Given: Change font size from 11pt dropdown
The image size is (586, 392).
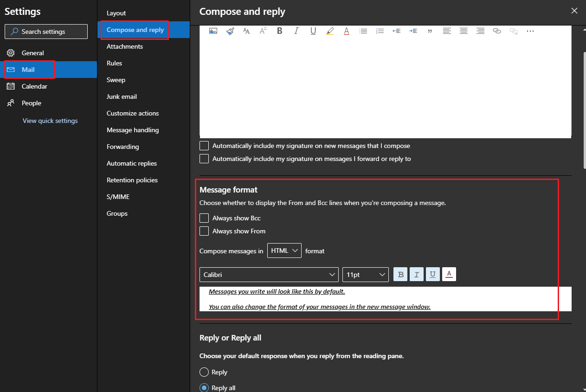Looking at the screenshot, I should pos(365,274).
